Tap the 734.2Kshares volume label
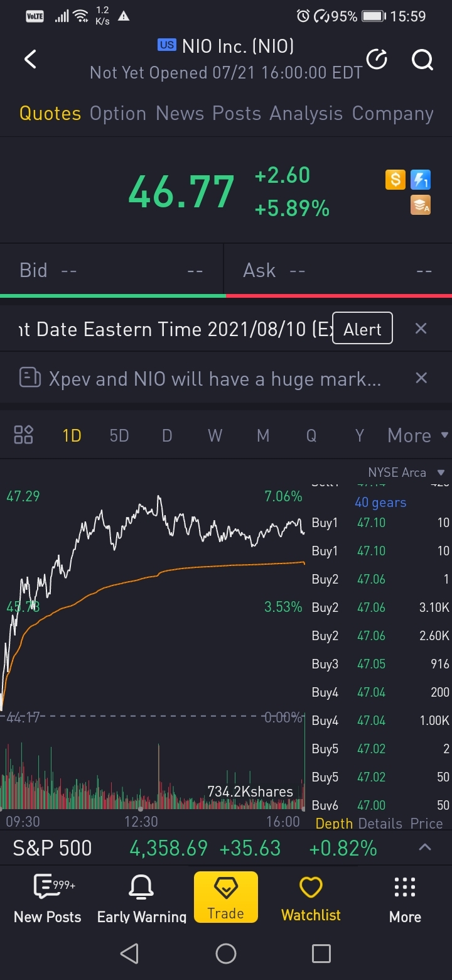The height and width of the screenshot is (980, 452). [x=250, y=792]
